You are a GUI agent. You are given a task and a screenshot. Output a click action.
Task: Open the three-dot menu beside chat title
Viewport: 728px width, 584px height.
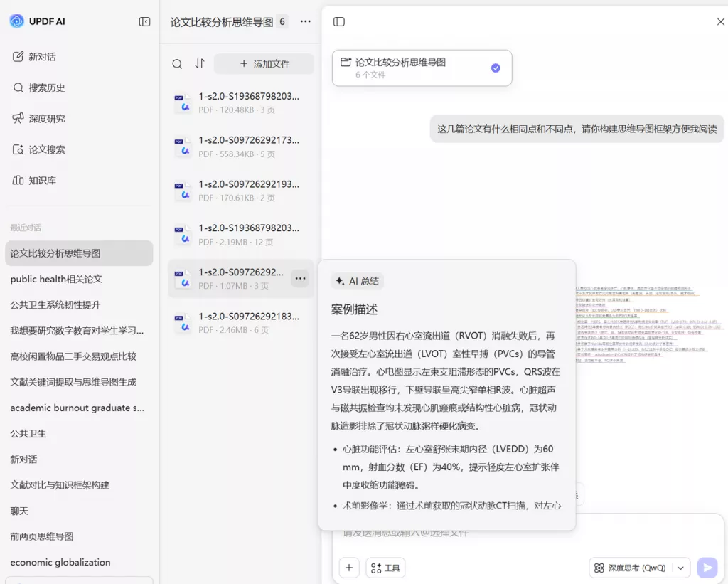(305, 21)
